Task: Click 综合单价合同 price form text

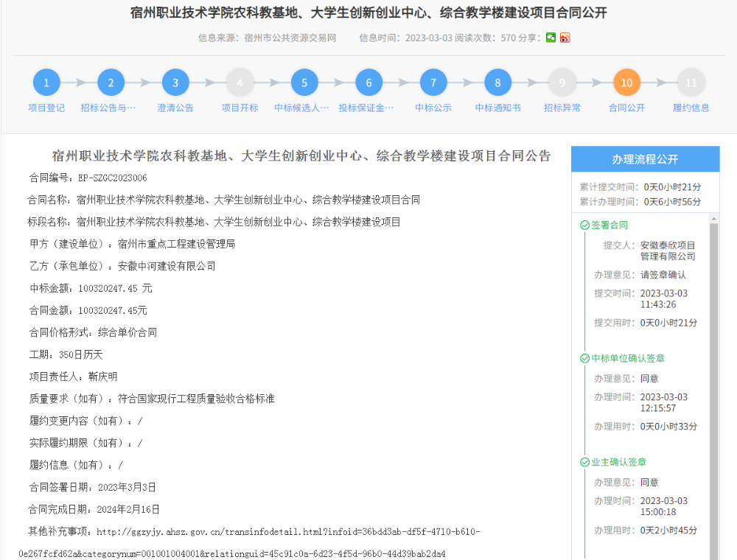Action: click(x=128, y=332)
